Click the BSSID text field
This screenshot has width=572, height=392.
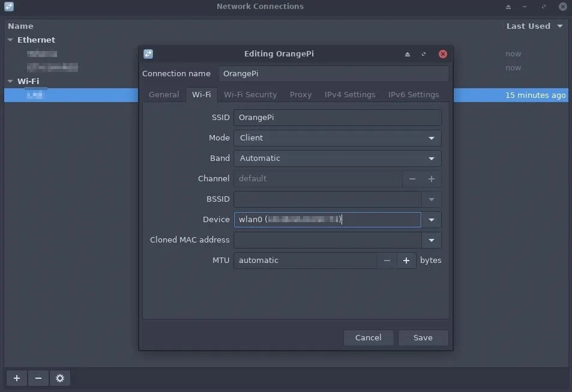(x=328, y=199)
